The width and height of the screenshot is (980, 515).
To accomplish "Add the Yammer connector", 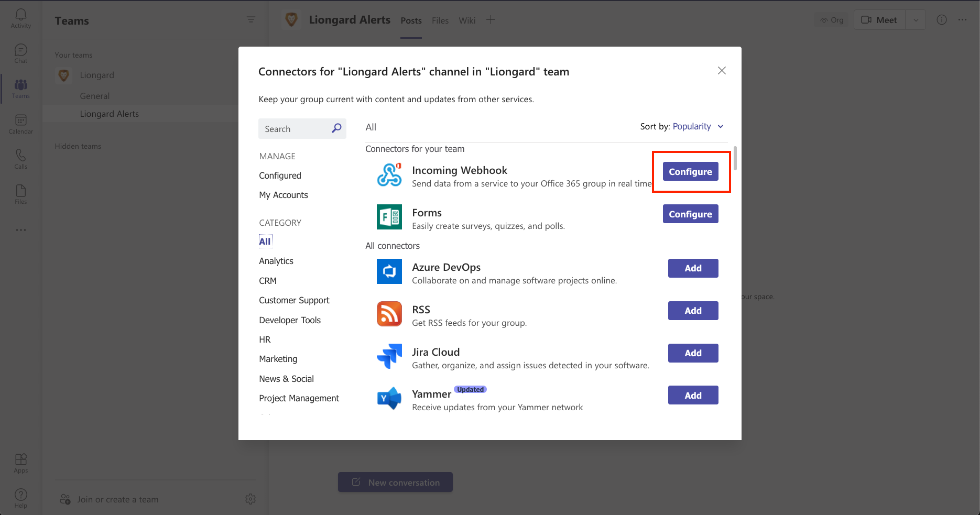I will 693,395.
